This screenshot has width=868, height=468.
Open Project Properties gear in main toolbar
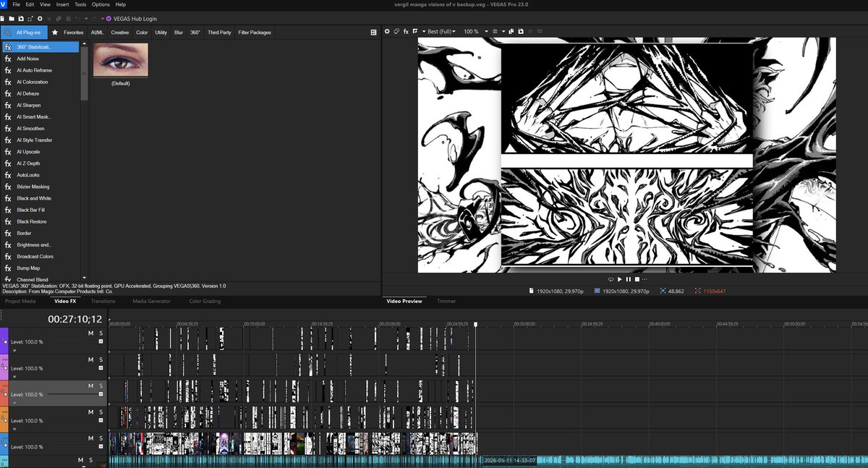(40, 19)
